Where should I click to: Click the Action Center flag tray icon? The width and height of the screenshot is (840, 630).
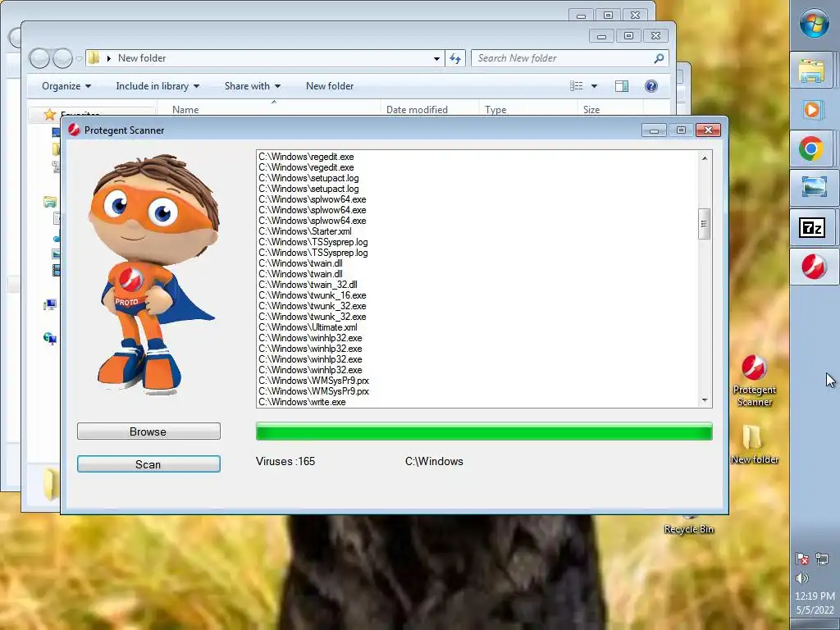pyautogui.click(x=802, y=559)
